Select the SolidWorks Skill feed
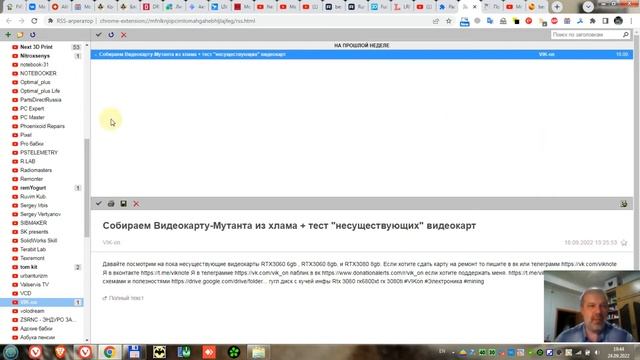The height and width of the screenshot is (360, 640). click(39, 240)
